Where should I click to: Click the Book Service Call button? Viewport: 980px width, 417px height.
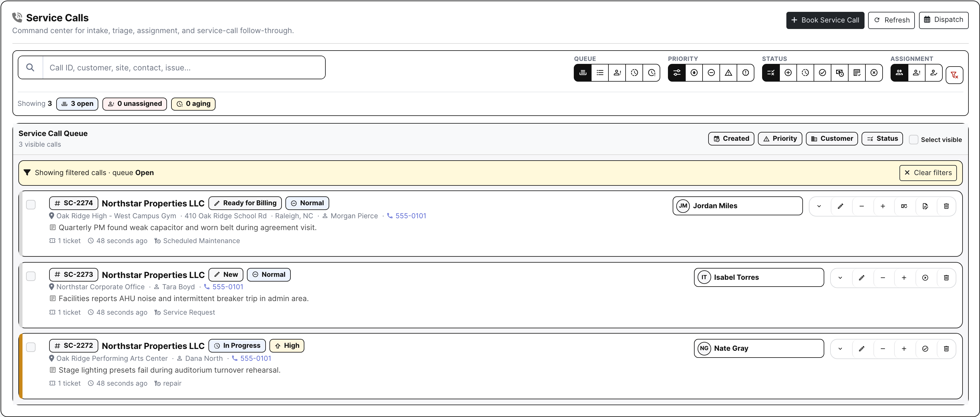[825, 20]
